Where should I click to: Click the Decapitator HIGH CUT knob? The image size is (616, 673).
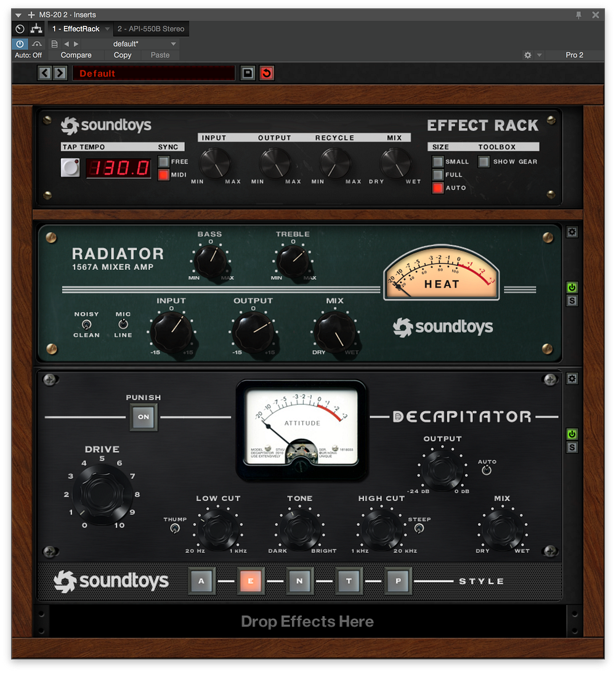[x=381, y=529]
